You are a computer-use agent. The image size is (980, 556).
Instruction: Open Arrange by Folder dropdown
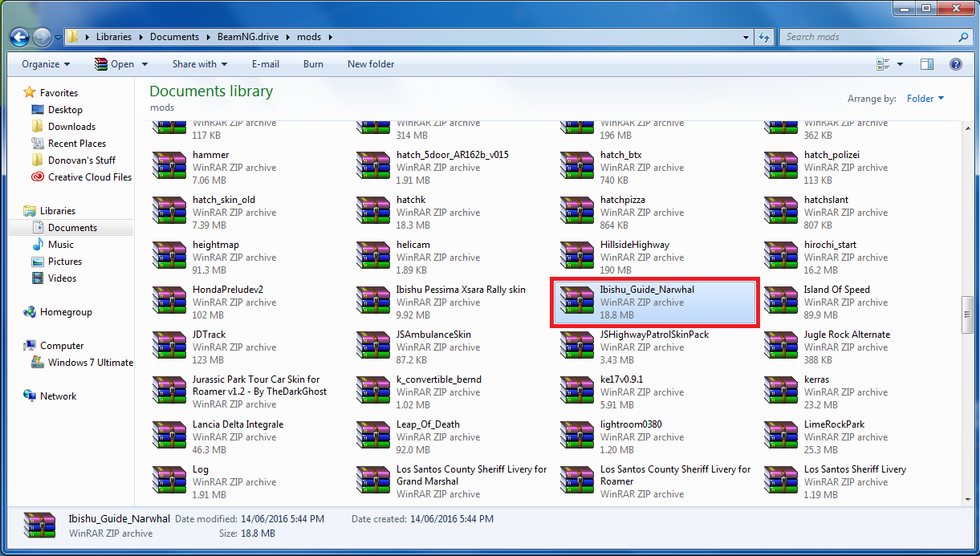coord(925,99)
